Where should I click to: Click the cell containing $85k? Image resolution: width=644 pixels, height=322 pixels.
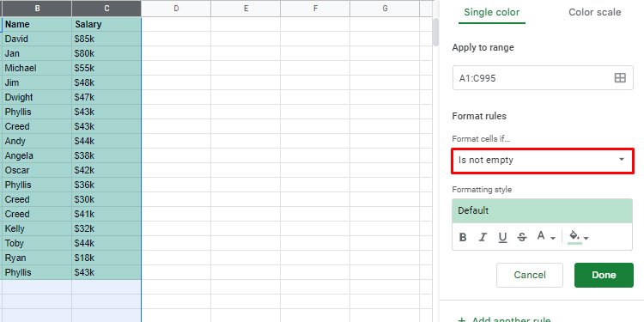tap(106, 39)
